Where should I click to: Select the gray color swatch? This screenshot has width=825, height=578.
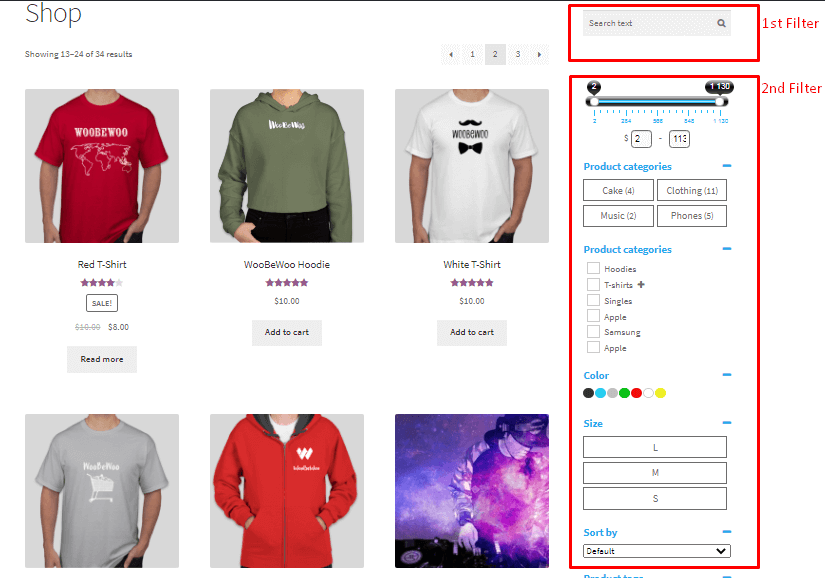[x=612, y=393]
